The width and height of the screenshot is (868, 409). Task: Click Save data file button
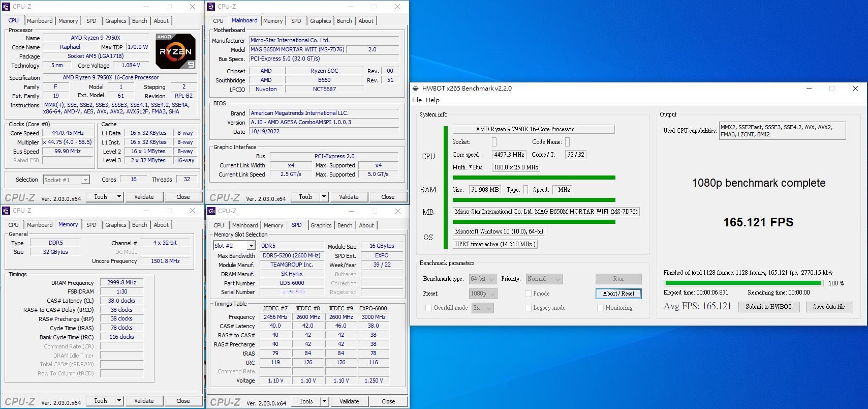click(828, 307)
